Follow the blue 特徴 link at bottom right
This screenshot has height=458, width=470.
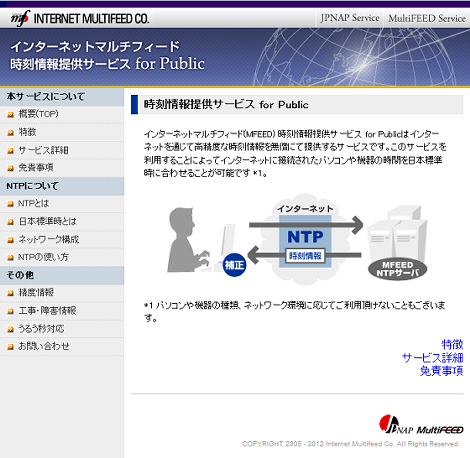click(452, 344)
